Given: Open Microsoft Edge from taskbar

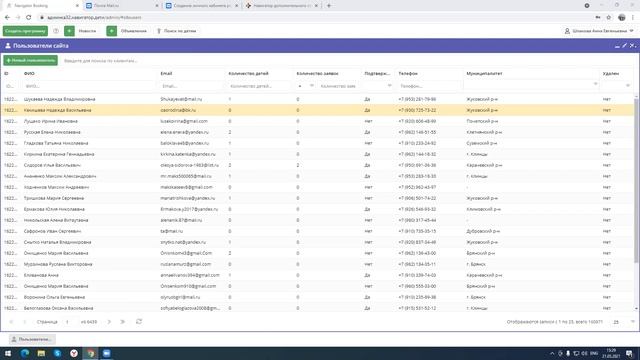Looking at the screenshot, I should click(24, 353).
